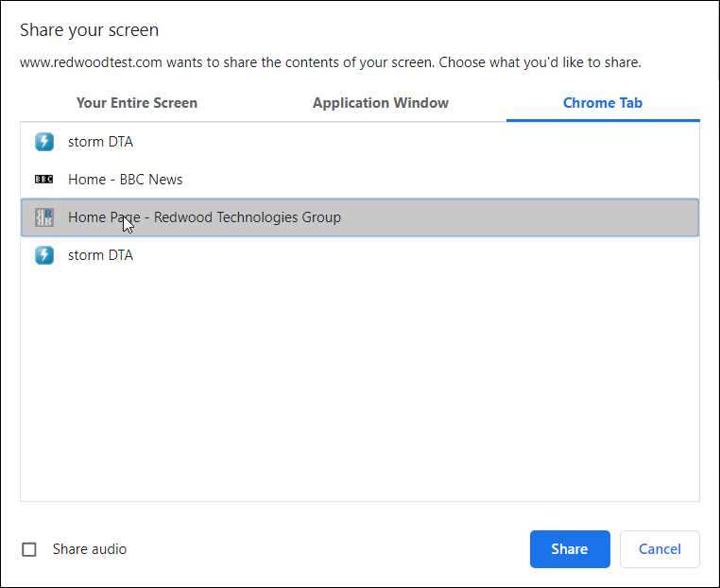Select Home Page - Redwood Technologies Group entry

pyautogui.click(x=360, y=217)
